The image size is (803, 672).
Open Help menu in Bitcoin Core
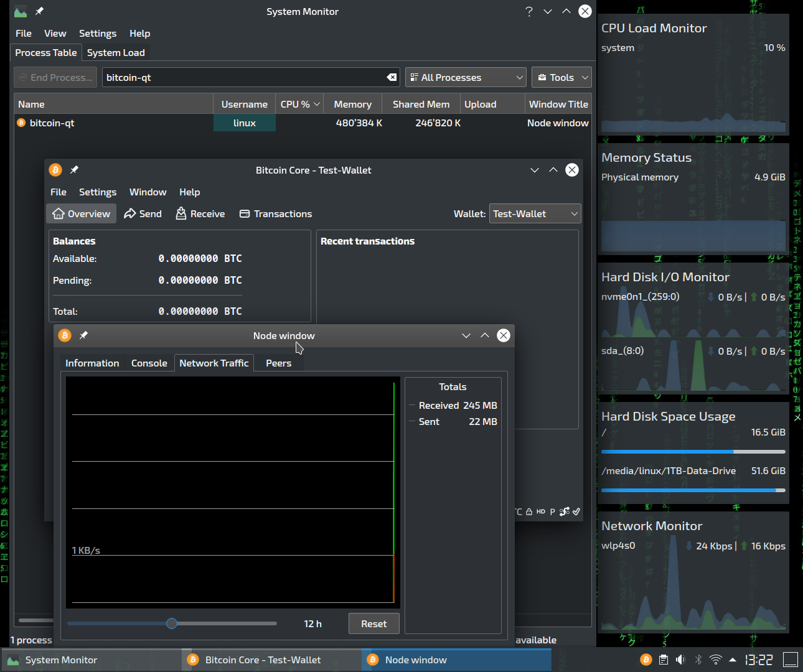[x=189, y=192]
